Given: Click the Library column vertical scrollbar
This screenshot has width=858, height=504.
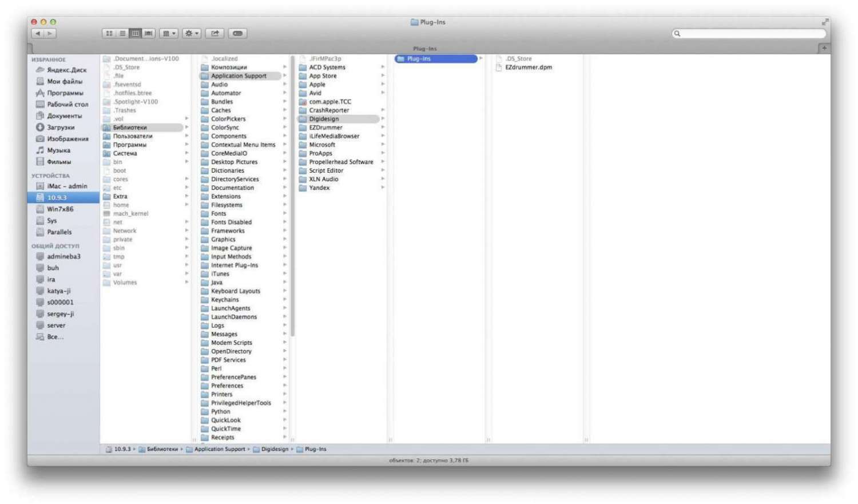Looking at the screenshot, I should point(292,195).
